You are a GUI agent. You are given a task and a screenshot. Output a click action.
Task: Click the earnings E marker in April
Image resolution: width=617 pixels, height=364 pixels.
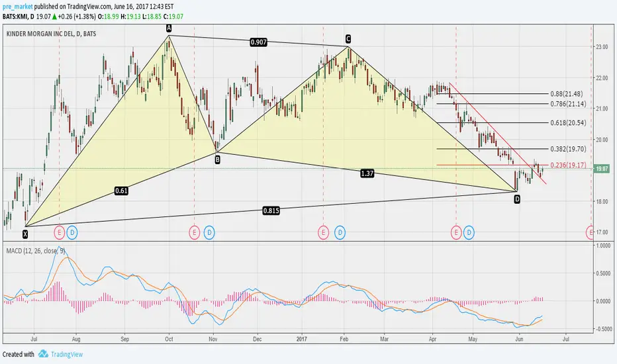tap(456, 232)
